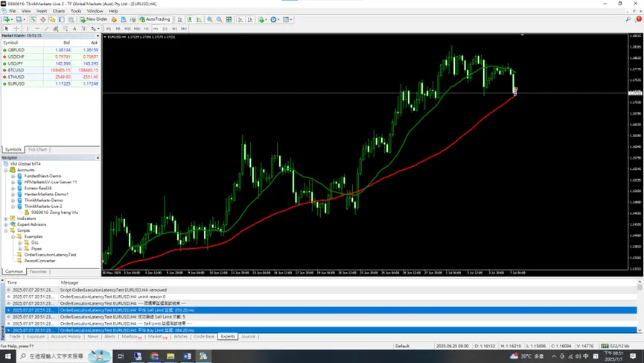Screen dimensions: 644x363
Task: Open the Windows Start menu
Action: pos(7,356)
